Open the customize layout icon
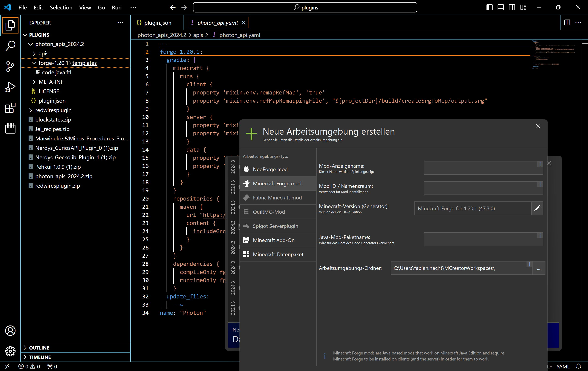Screen dimensions: 588x371 point(523,8)
